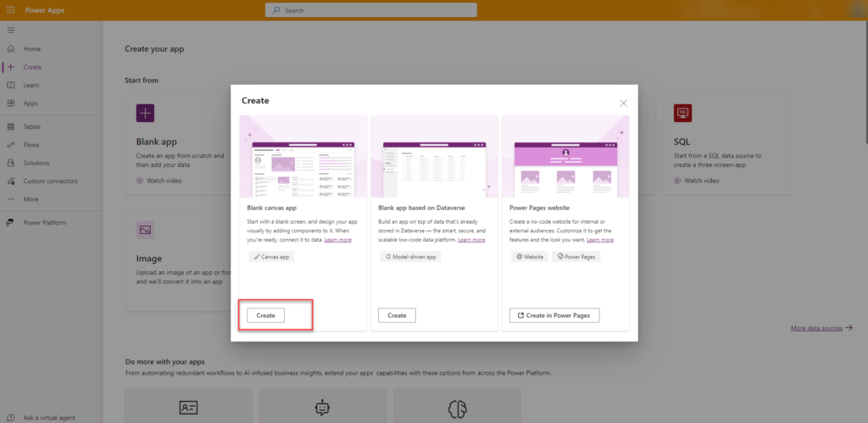868x423 pixels.
Task: Click the app launcher waffle icon
Action: [10, 10]
